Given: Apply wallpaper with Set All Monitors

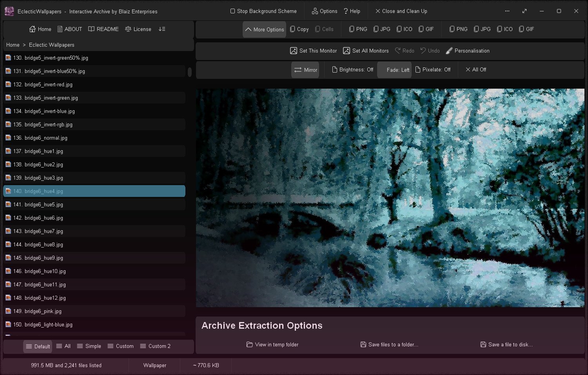Looking at the screenshot, I should pos(366,51).
